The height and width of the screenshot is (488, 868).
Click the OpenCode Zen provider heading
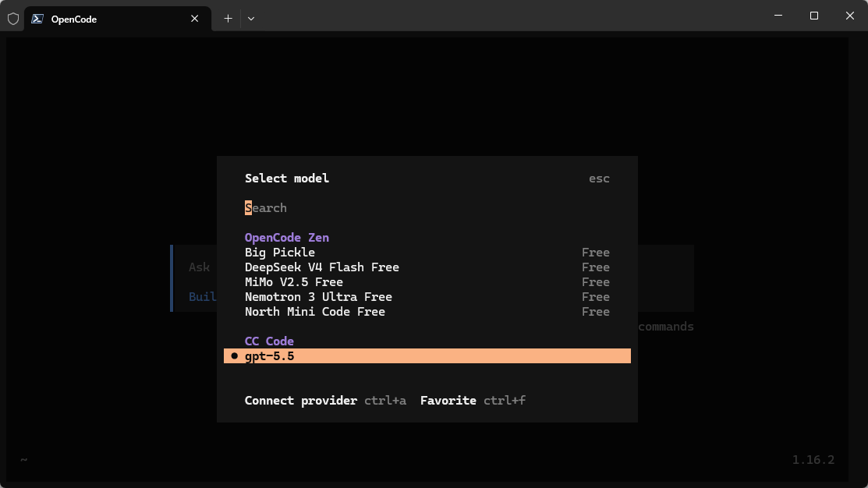287,237
